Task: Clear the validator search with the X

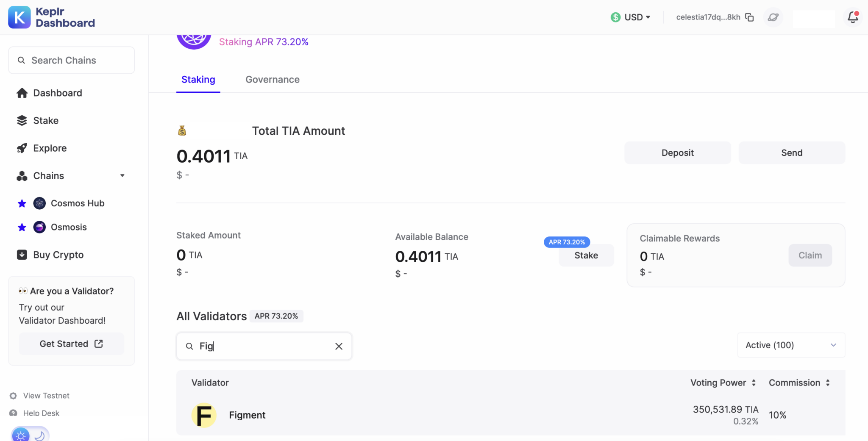Action: point(339,346)
